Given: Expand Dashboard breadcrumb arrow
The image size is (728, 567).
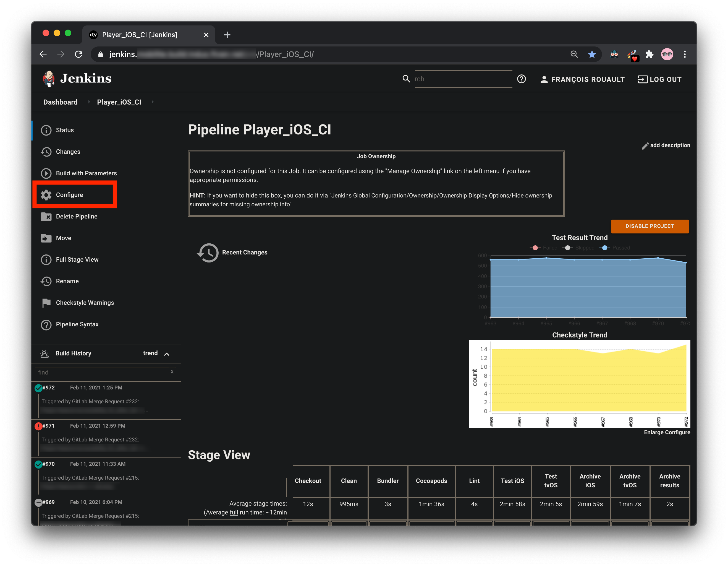Looking at the screenshot, I should (x=89, y=102).
